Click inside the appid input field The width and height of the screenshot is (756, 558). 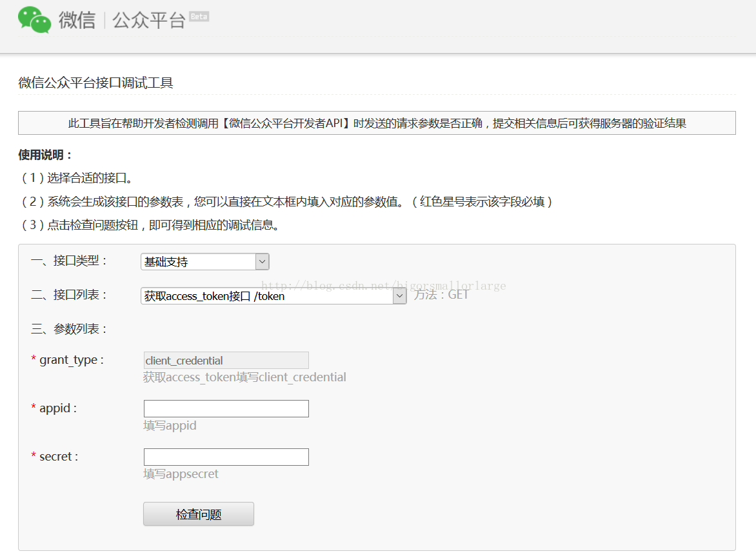tap(226, 408)
